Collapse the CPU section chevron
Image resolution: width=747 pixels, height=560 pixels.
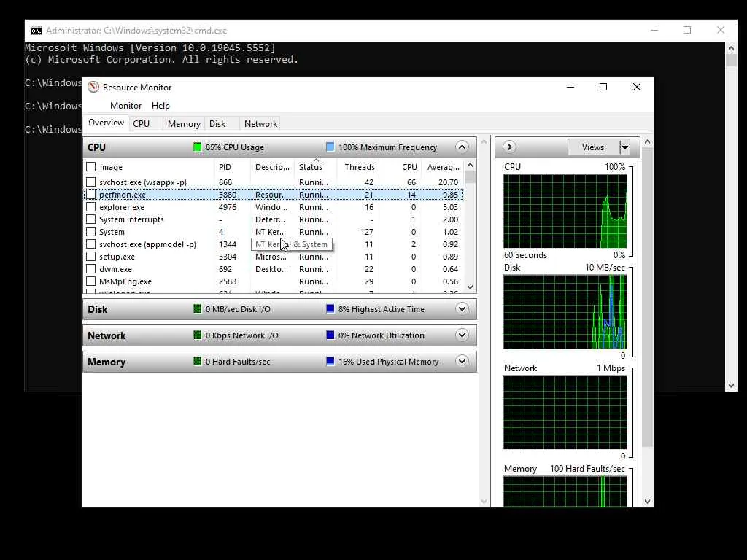point(462,147)
